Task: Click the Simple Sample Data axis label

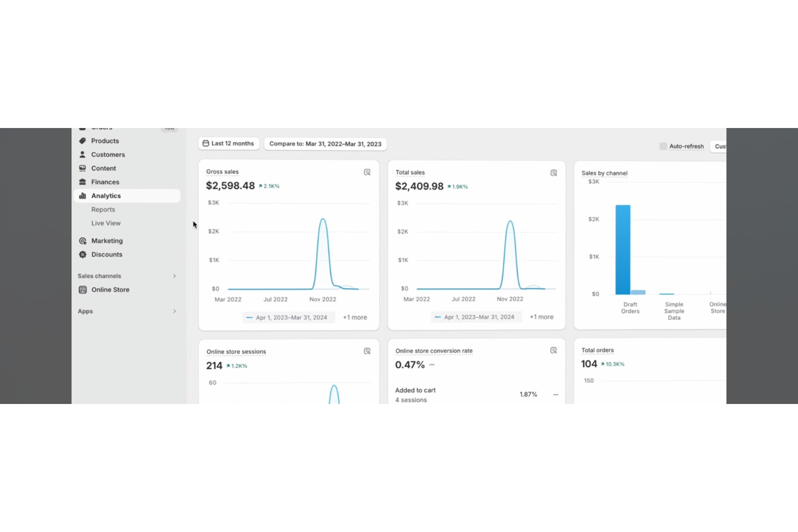Action: click(x=674, y=311)
